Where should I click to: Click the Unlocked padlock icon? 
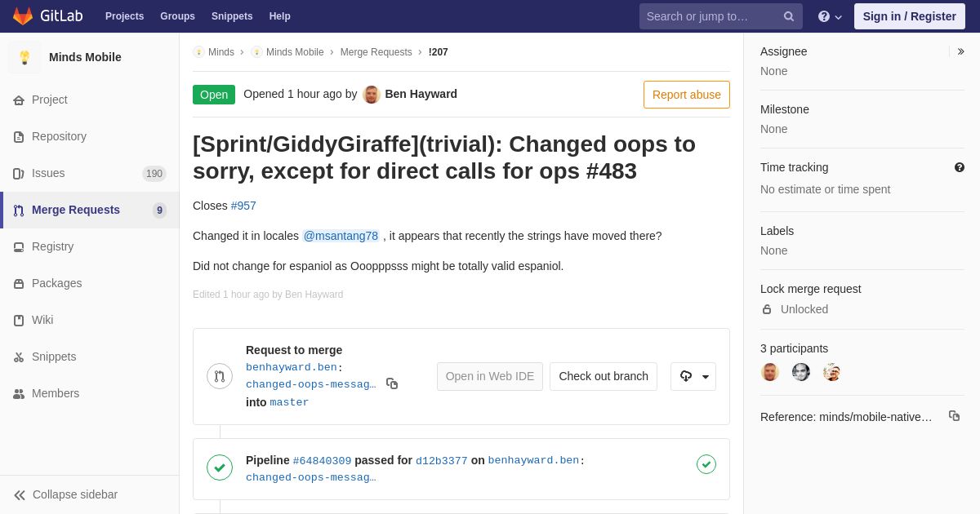coord(767,309)
